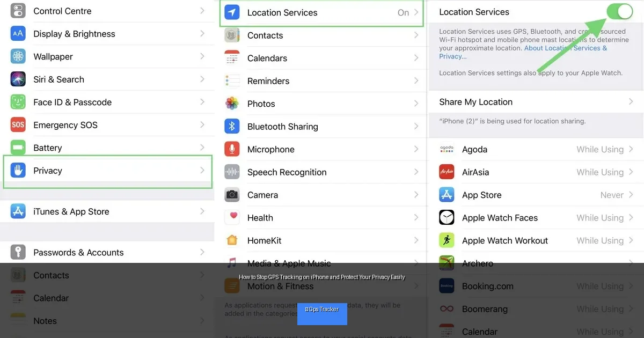Open the Emergency SOS icon
The image size is (644, 338).
[18, 124]
